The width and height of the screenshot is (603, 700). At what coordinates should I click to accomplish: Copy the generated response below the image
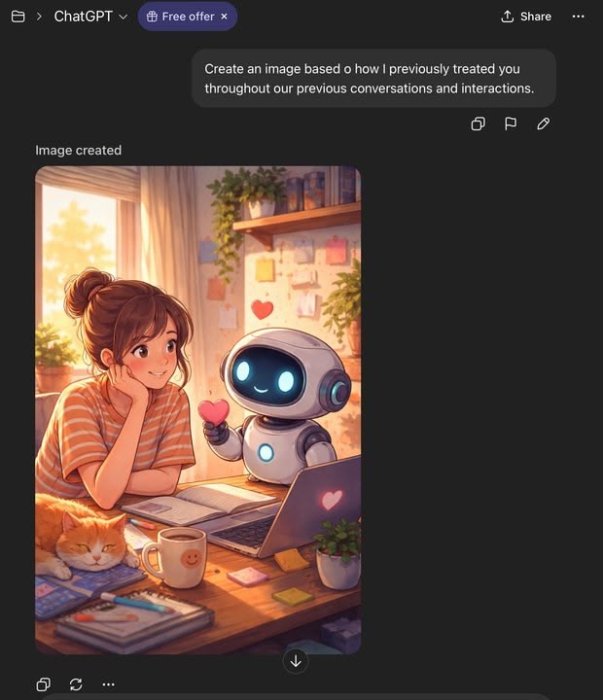[44, 683]
